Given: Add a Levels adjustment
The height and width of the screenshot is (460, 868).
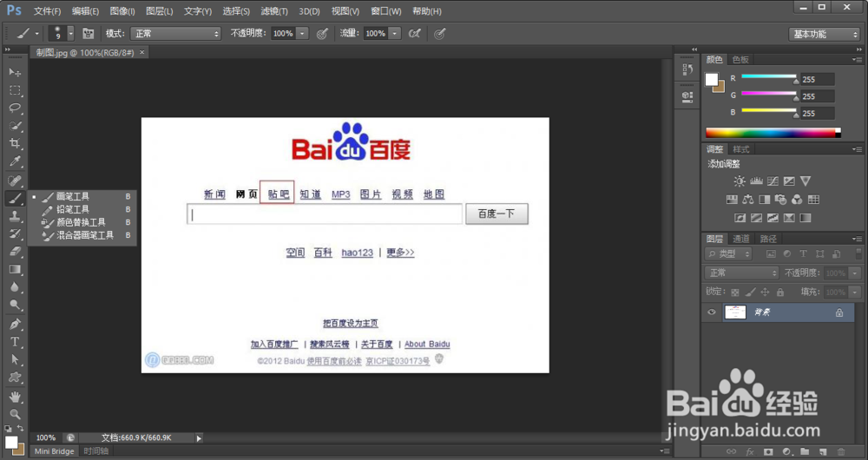Looking at the screenshot, I should (756, 181).
